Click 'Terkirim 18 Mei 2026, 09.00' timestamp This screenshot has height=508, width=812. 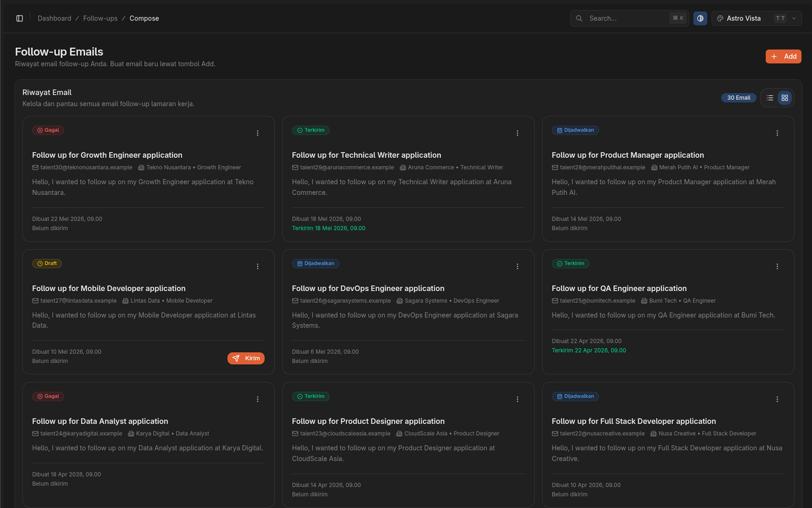click(329, 228)
